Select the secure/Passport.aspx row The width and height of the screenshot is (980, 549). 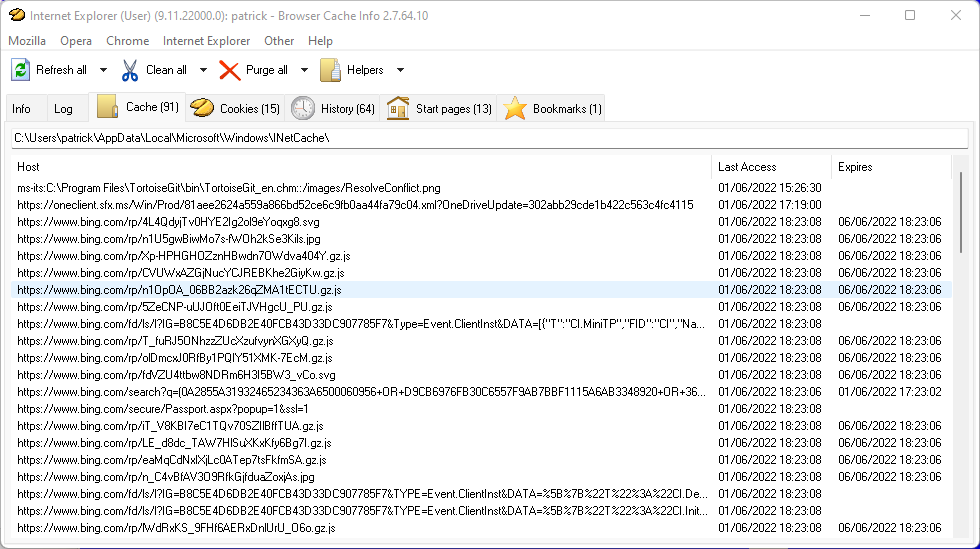point(481,409)
